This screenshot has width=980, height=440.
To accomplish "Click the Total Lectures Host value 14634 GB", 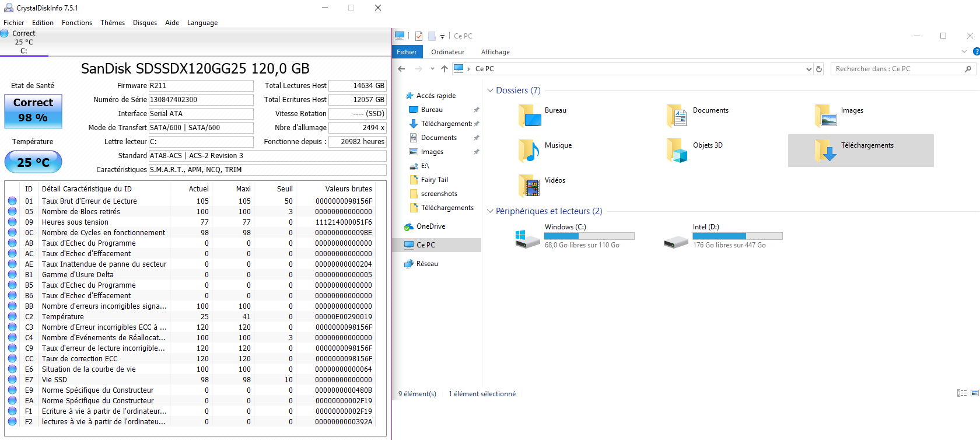I will (x=357, y=86).
